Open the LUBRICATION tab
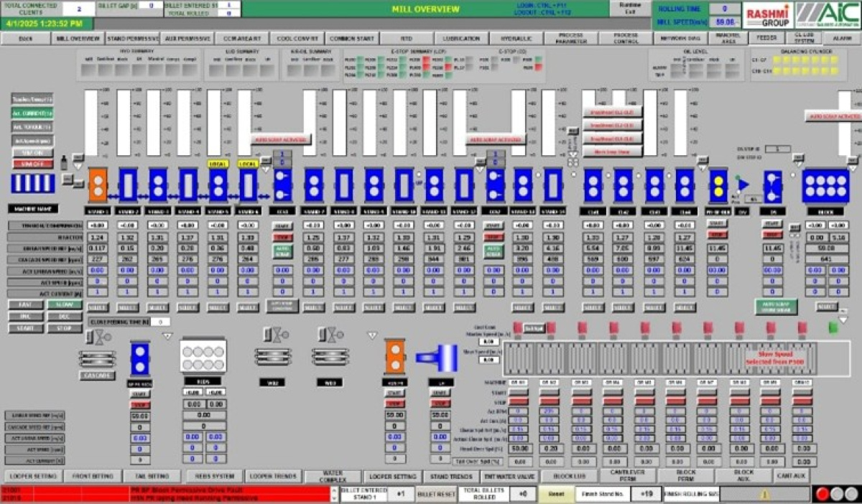This screenshot has height=504, width=862. (x=461, y=38)
